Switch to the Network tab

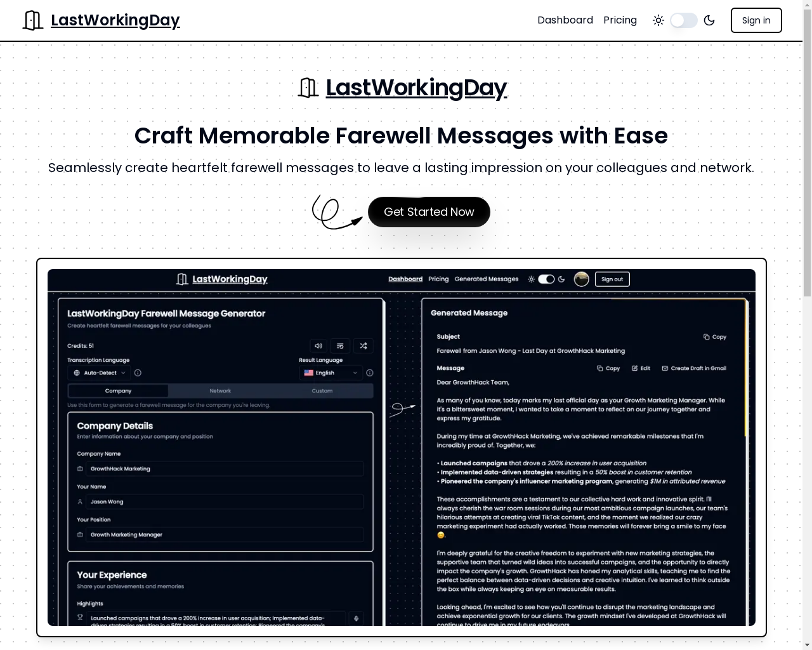pyautogui.click(x=220, y=391)
